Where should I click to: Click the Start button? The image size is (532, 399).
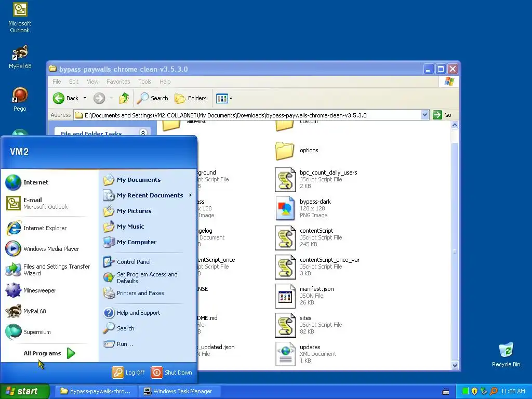click(24, 391)
